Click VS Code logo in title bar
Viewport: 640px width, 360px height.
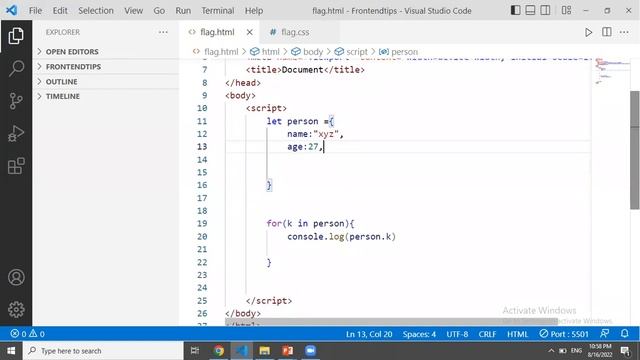12,10
